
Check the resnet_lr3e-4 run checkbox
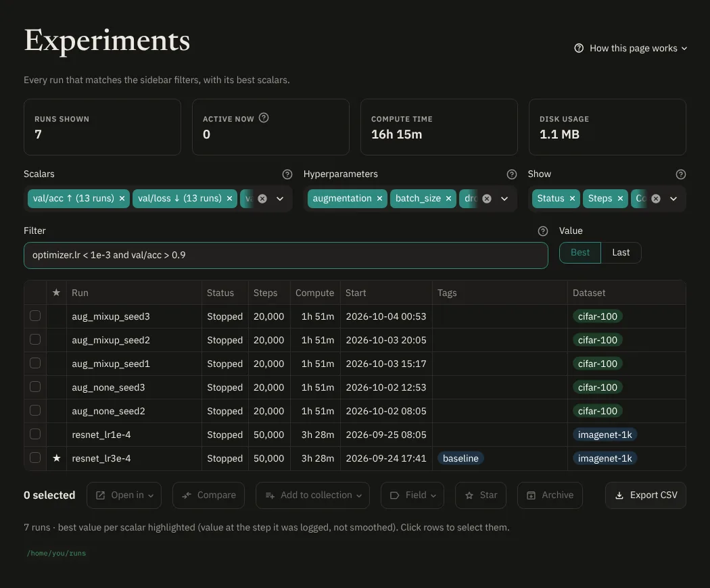click(x=35, y=458)
